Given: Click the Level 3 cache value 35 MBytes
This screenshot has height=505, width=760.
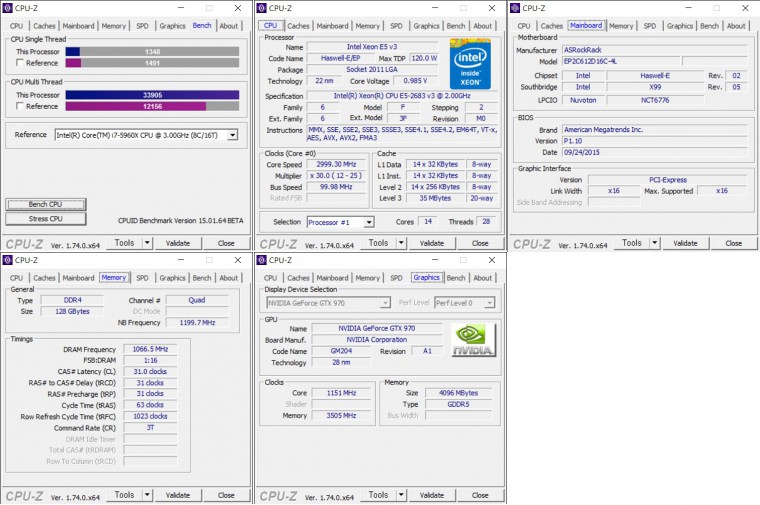Looking at the screenshot, I should (x=435, y=198).
